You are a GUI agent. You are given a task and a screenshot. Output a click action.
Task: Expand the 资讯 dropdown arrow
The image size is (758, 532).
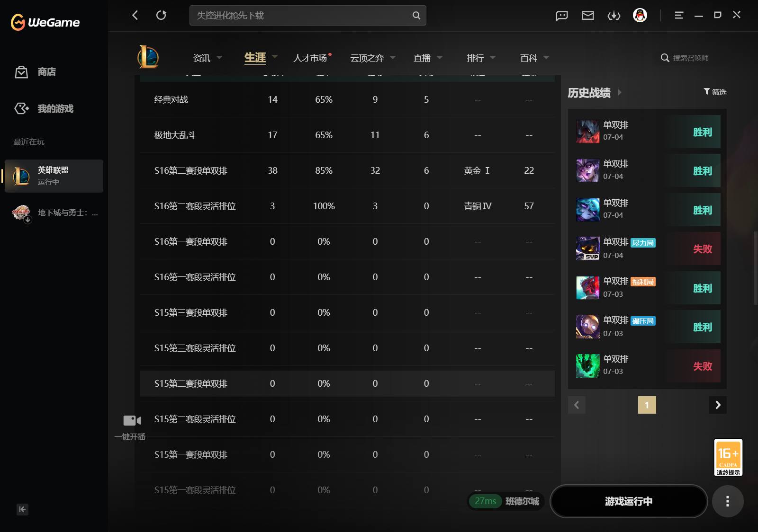coord(219,57)
